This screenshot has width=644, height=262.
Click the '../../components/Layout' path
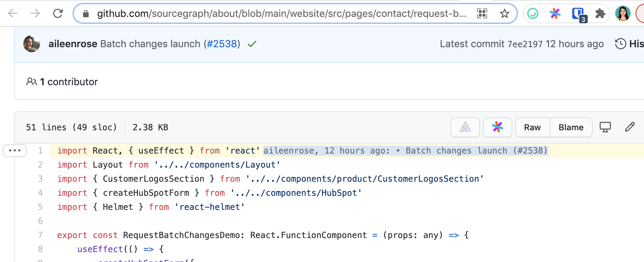pyautogui.click(x=217, y=165)
